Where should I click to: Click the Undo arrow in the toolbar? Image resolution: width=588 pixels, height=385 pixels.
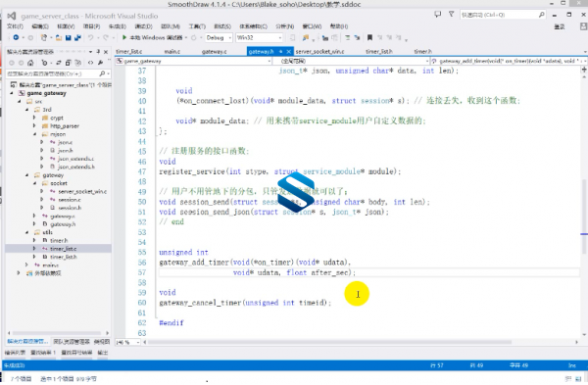coord(90,38)
